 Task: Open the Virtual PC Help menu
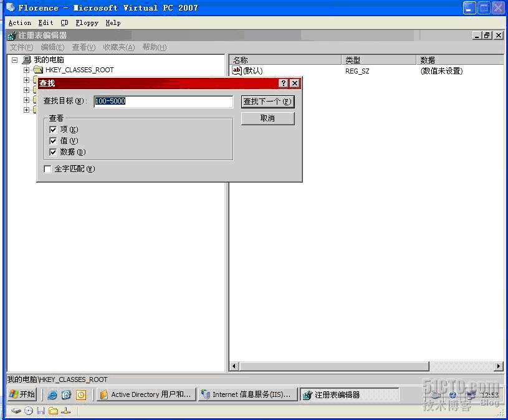point(113,23)
